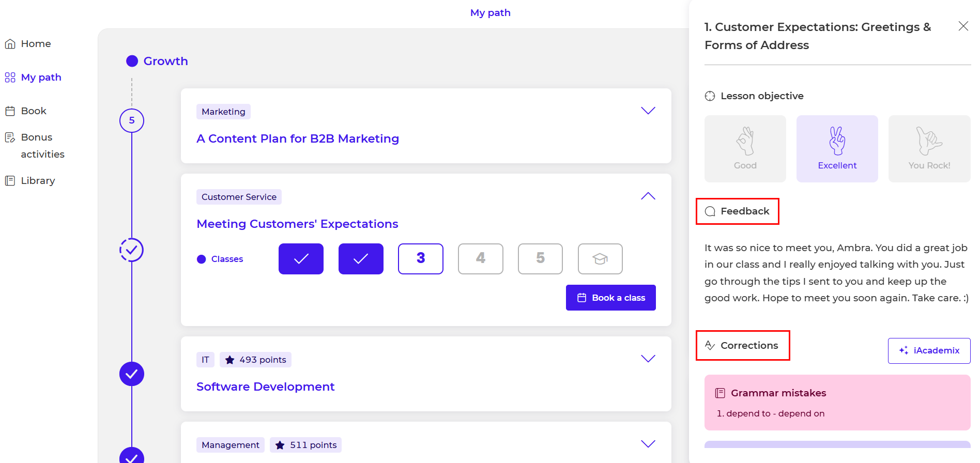
Task: Expand the Marketing course card
Action: pyautogui.click(x=648, y=111)
